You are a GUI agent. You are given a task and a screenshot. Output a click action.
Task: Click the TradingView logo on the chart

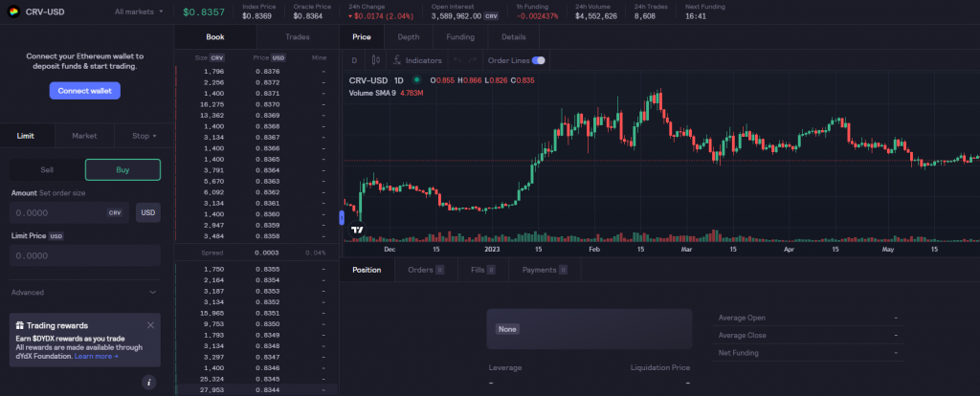coord(357,230)
